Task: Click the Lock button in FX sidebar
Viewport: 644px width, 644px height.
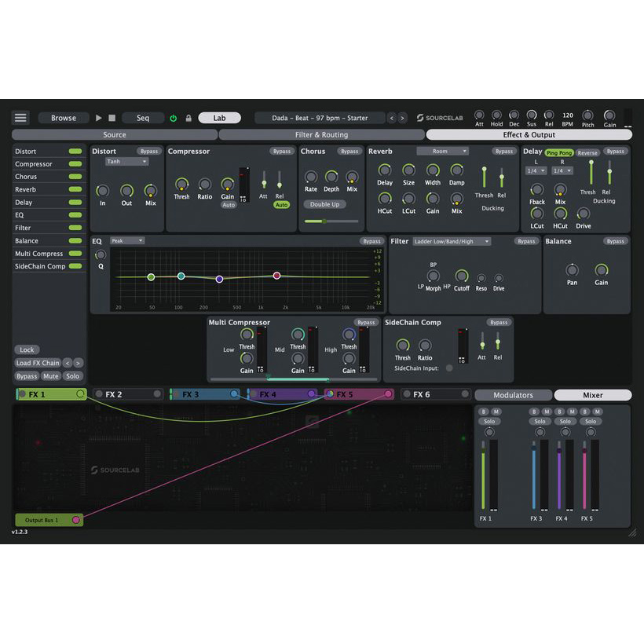Action: pos(27,350)
